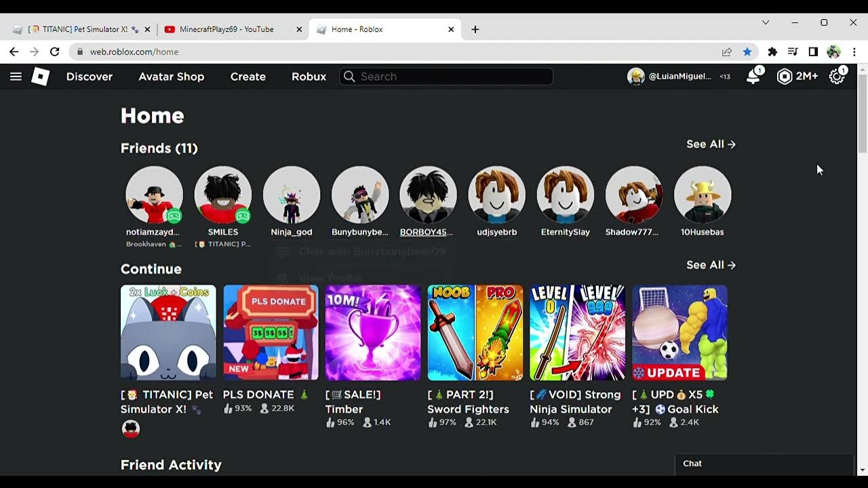Bookmark this page with star icon

pyautogui.click(x=747, y=52)
